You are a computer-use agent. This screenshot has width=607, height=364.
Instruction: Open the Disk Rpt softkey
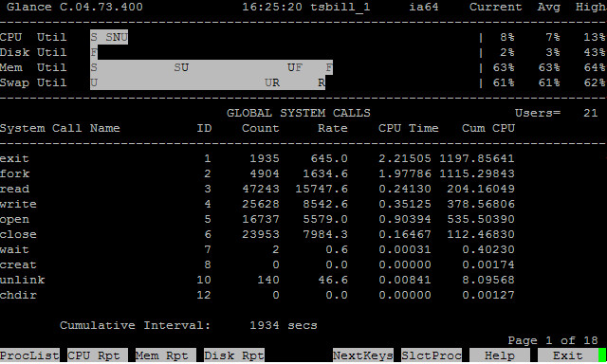click(234, 355)
